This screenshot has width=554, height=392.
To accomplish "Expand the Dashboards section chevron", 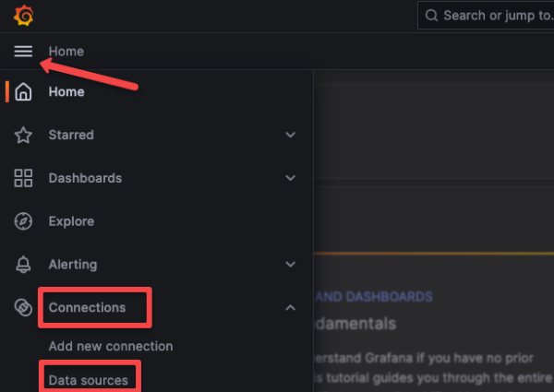I will pos(291,178).
